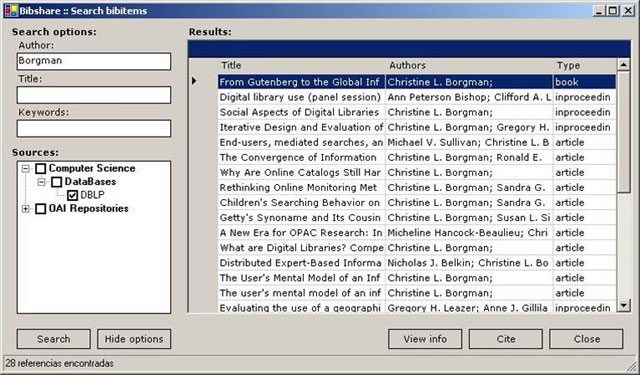
Task: Click the results scrollbar up arrow
Action: point(623,65)
